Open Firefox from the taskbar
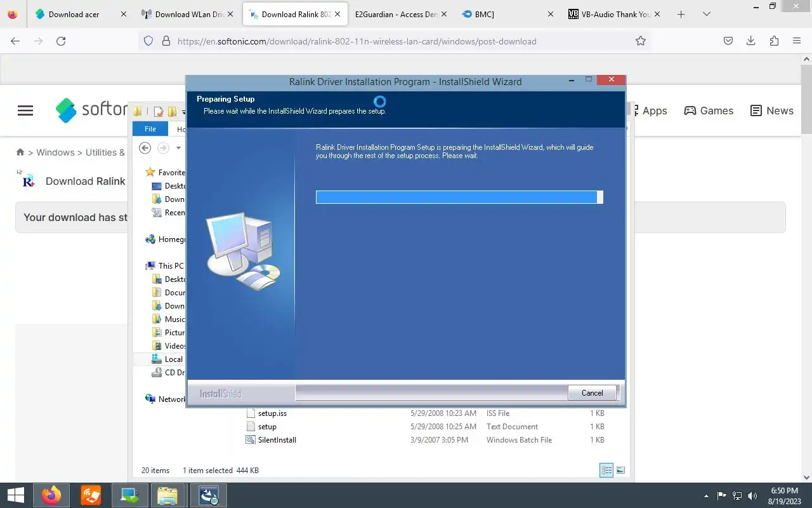 51,495
